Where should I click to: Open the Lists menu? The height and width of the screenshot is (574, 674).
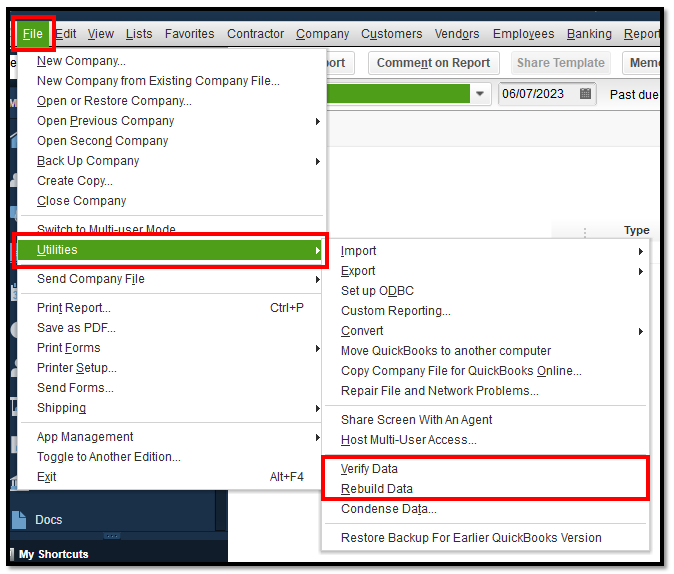[x=139, y=34]
